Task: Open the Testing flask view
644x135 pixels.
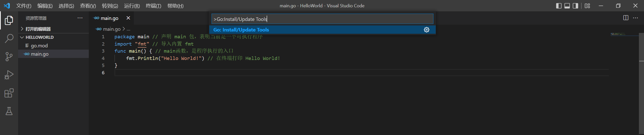Action: point(9,111)
